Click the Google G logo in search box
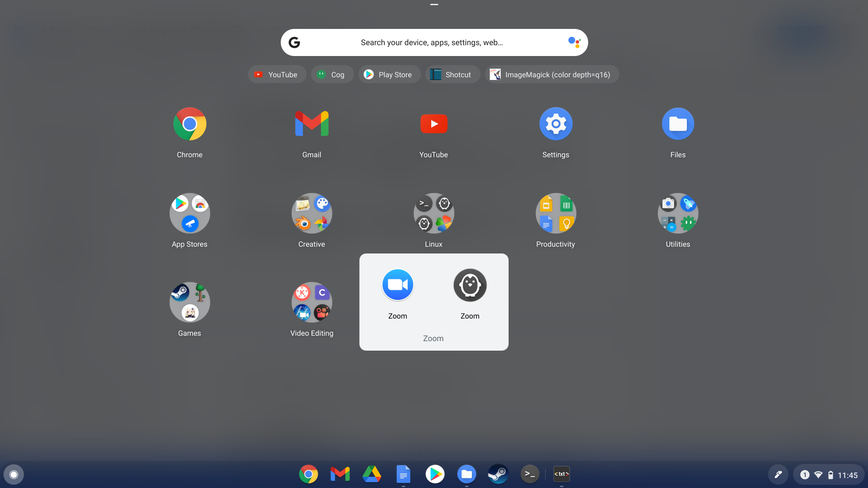Image resolution: width=868 pixels, height=488 pixels. [x=294, y=42]
